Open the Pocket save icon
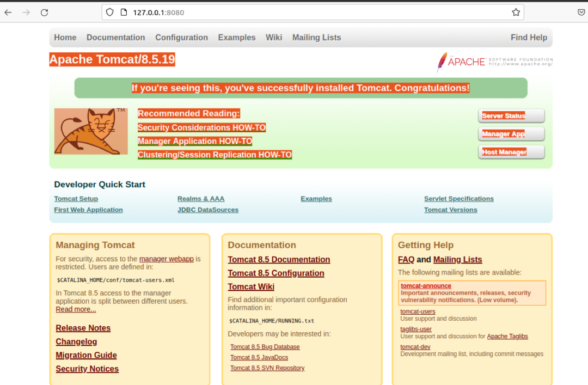 581,13
